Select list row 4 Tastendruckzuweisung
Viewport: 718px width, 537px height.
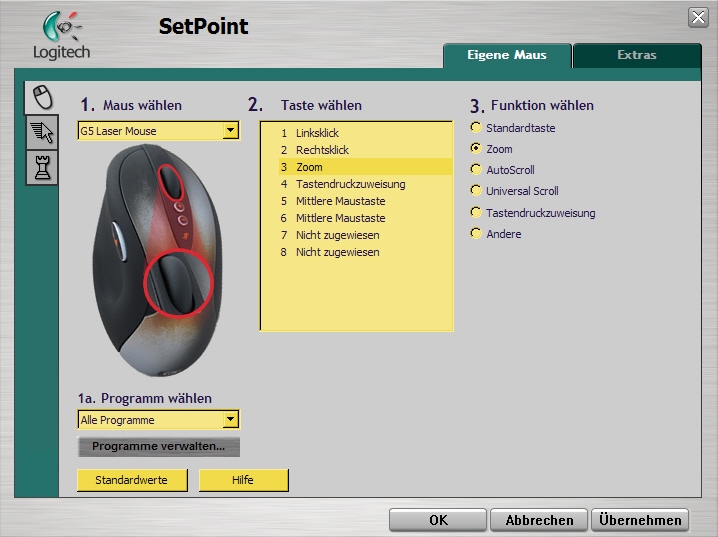(365, 184)
